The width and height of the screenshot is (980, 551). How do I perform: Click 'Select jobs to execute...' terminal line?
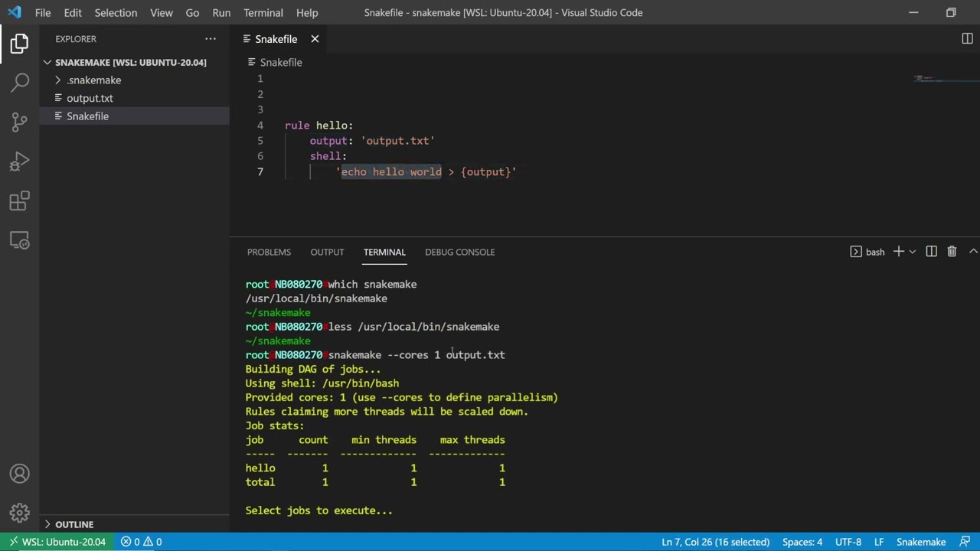(318, 510)
